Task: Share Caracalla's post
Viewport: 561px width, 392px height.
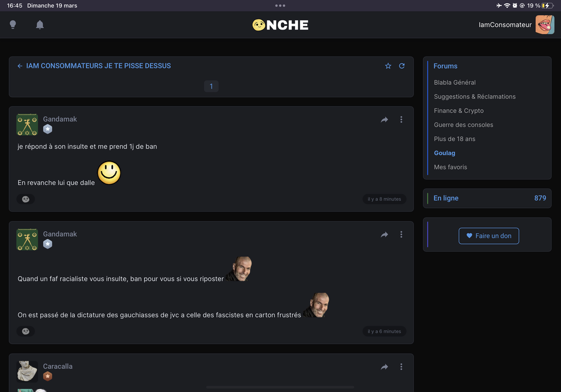Action: pyautogui.click(x=385, y=367)
